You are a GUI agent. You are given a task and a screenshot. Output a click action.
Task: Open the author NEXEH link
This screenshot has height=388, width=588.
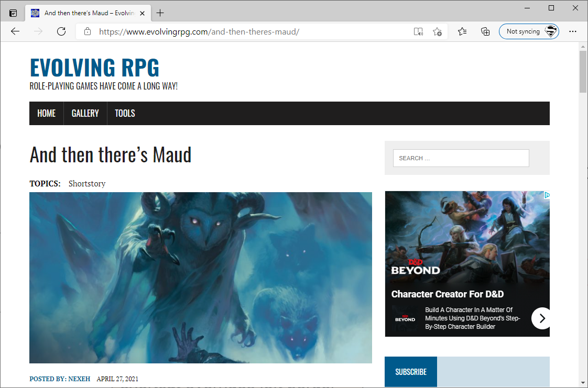click(x=79, y=379)
